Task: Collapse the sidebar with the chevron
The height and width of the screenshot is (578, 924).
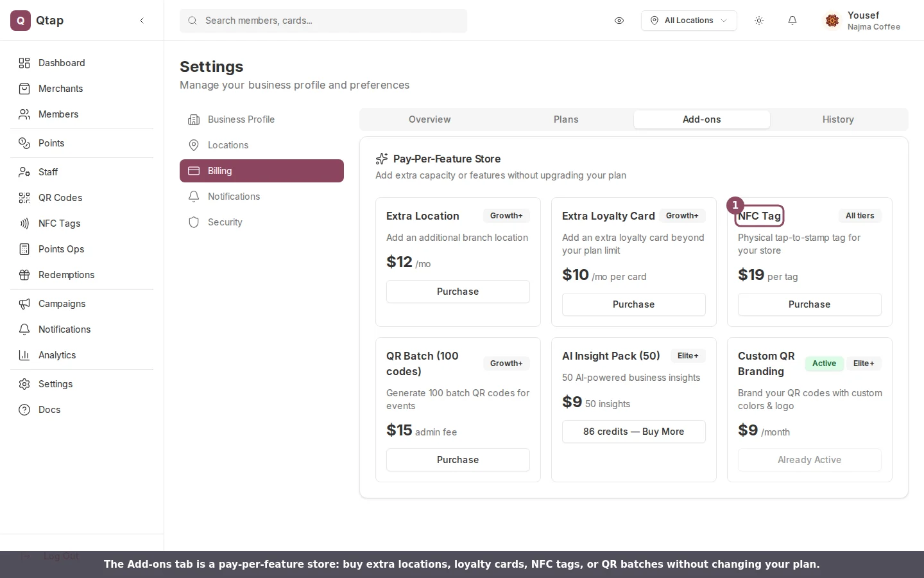Action: click(x=142, y=21)
